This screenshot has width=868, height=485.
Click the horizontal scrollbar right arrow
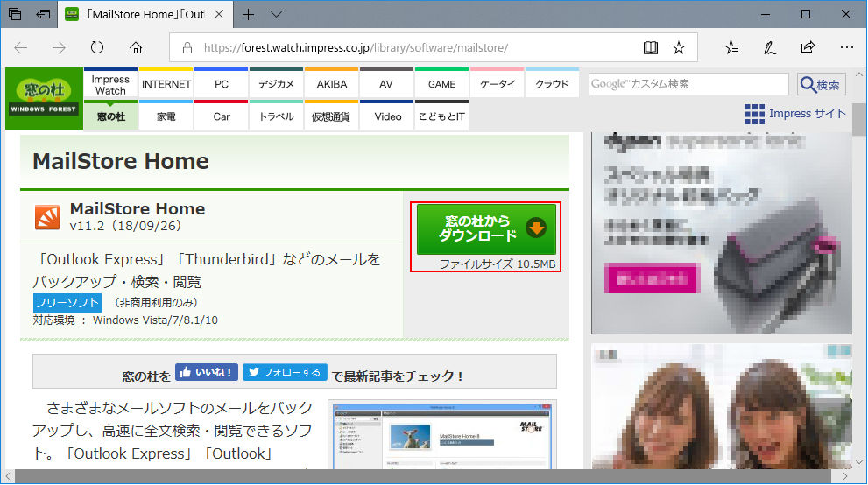tap(845, 476)
